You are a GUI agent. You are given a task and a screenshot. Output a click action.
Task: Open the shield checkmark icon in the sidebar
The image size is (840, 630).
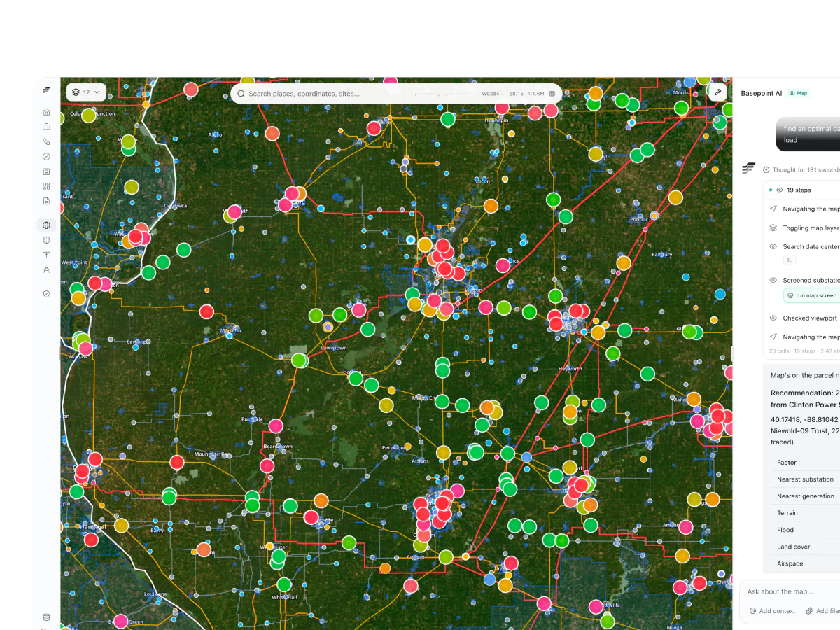(x=46, y=294)
